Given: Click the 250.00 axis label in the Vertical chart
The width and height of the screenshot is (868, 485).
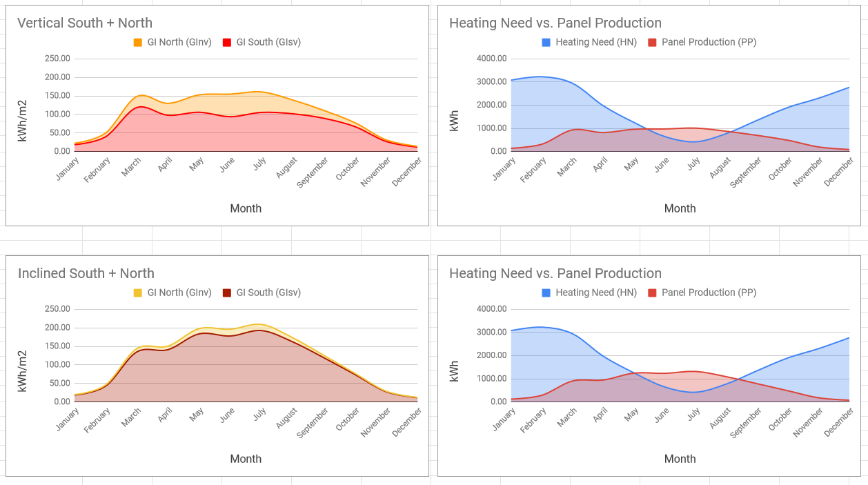Looking at the screenshot, I should [x=57, y=59].
